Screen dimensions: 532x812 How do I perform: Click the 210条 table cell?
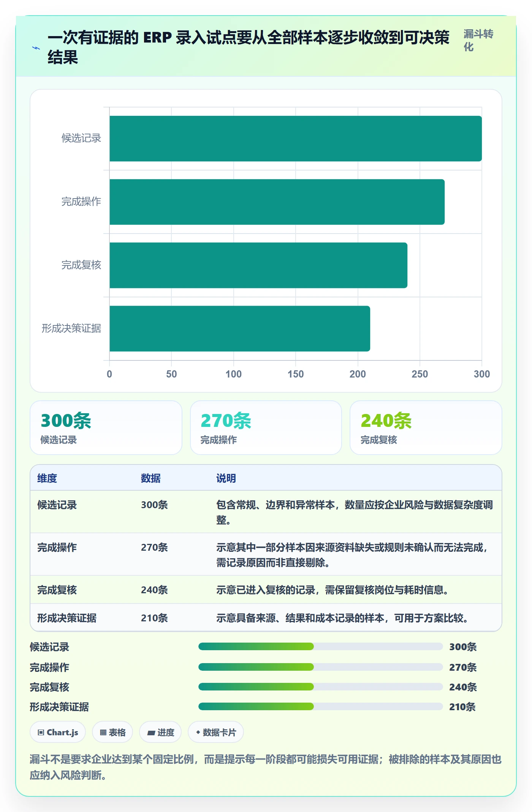coord(154,618)
